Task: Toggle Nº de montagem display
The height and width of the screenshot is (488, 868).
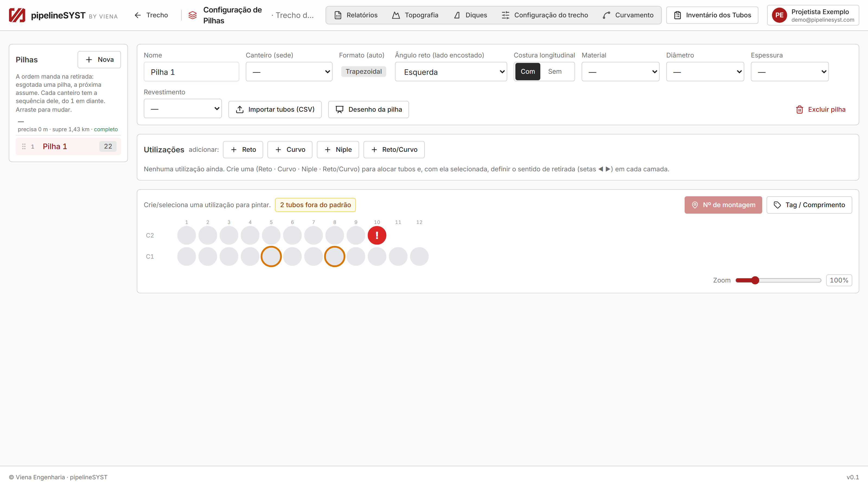Action: tap(723, 205)
